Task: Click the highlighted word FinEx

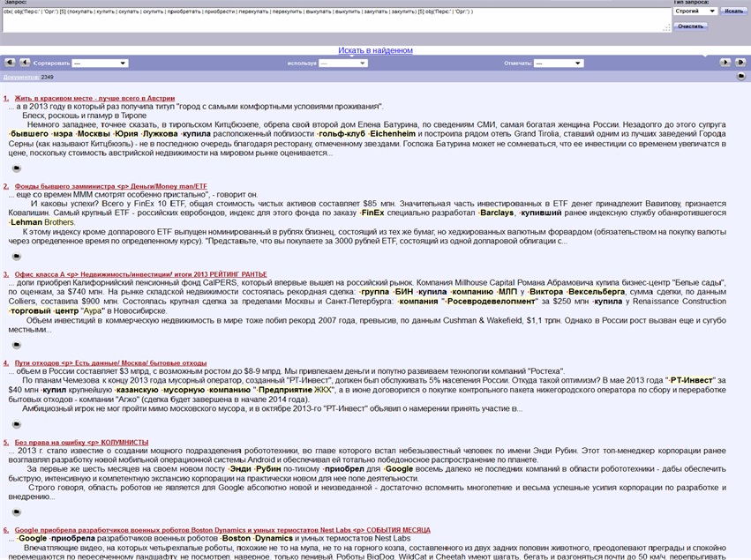Action: (x=372, y=213)
